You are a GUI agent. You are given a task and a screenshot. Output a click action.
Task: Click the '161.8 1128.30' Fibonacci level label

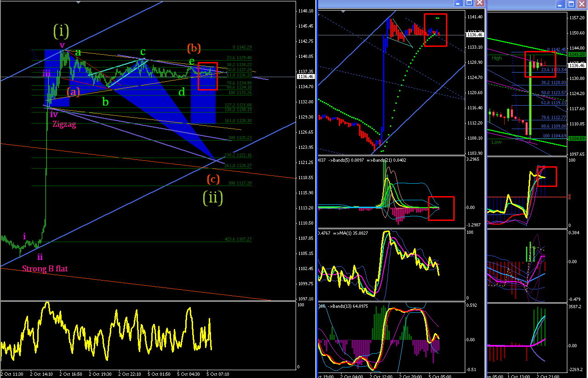pyautogui.click(x=239, y=121)
